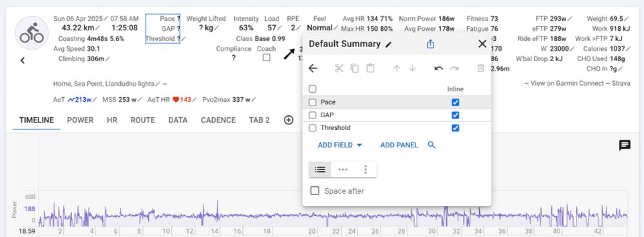
Task: Tick the Threshold row selection checkbox
Action: [x=312, y=128]
